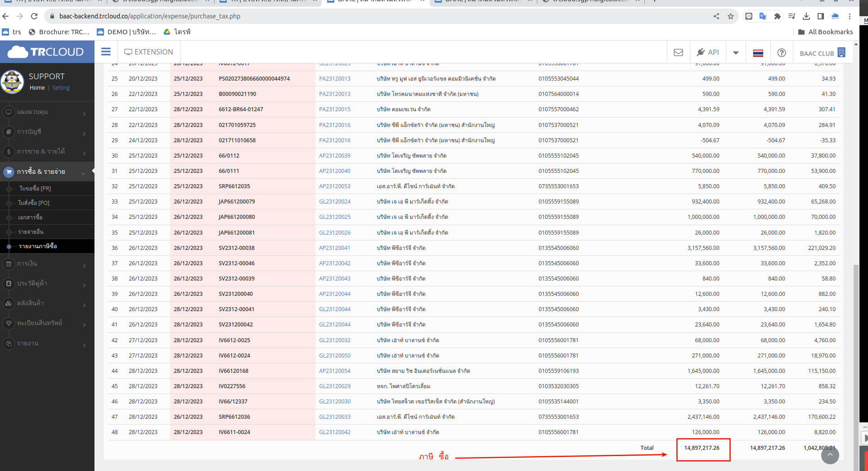The width and height of the screenshot is (868, 471).
Task: Open document link AP23120039
Action: [x=335, y=155]
